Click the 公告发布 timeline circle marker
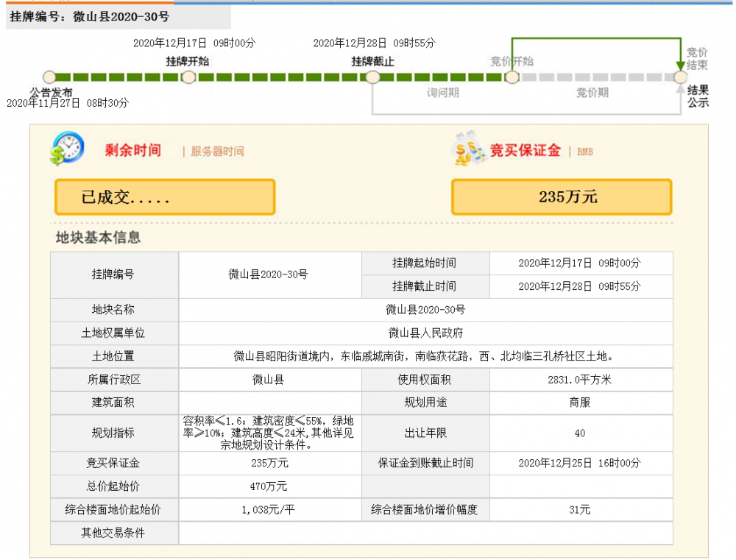This screenshot has width=736, height=560. click(x=49, y=77)
